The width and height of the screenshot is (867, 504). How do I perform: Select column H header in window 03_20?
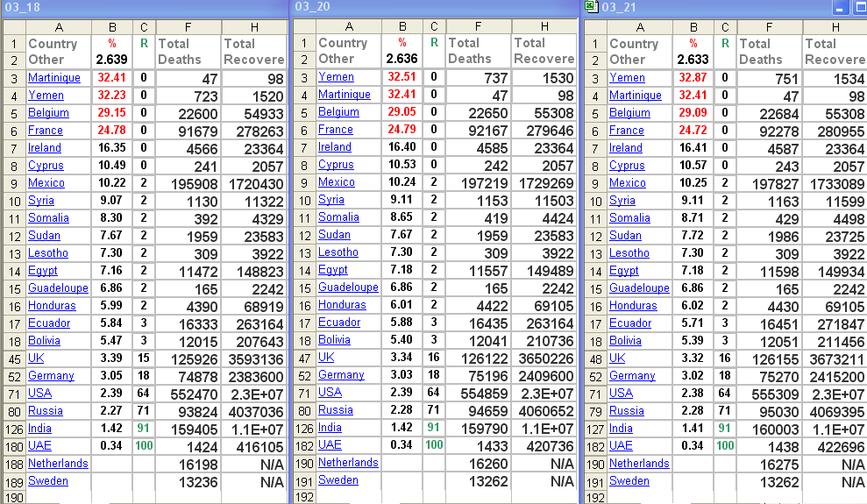(x=544, y=26)
